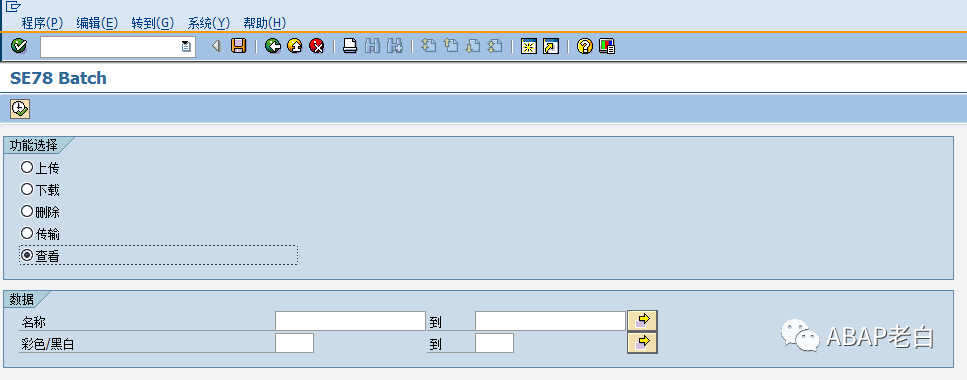The image size is (967, 380).
Task: Open the 程序(P) menu
Action: click(x=43, y=23)
